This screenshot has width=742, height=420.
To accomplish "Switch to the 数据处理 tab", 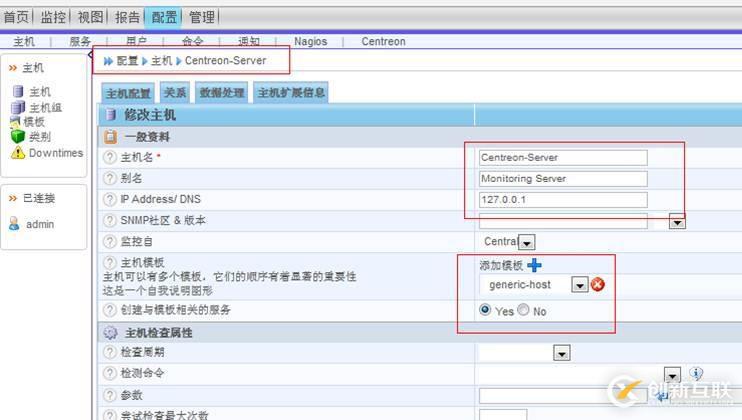I will click(x=221, y=92).
